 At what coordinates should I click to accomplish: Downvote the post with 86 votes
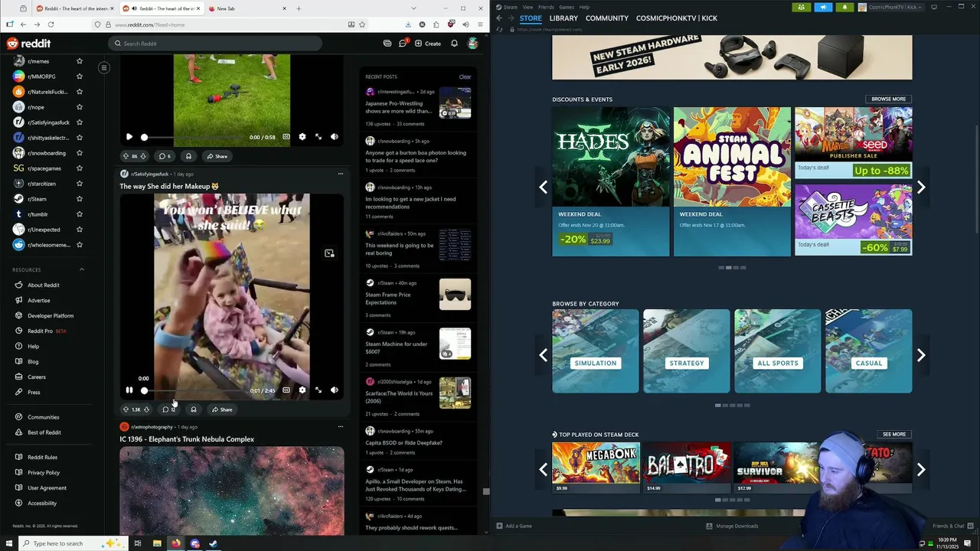145,156
